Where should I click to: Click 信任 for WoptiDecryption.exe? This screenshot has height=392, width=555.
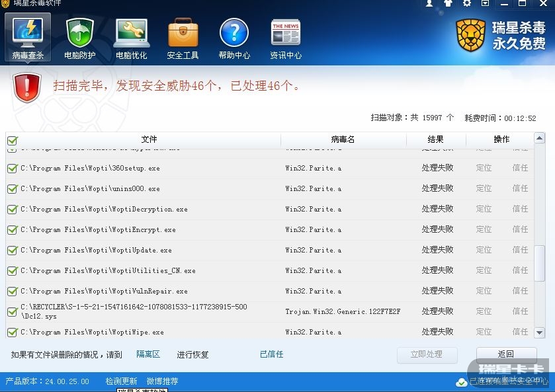coord(520,209)
